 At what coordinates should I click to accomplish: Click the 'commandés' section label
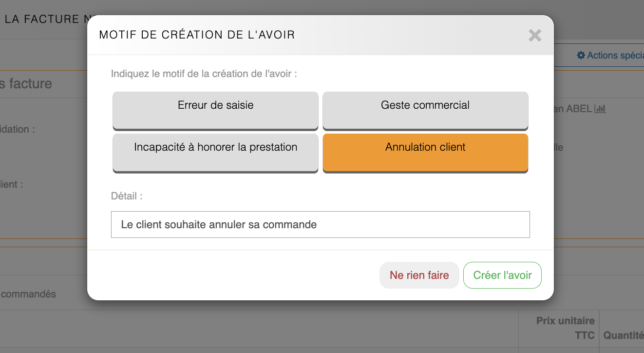(x=28, y=294)
